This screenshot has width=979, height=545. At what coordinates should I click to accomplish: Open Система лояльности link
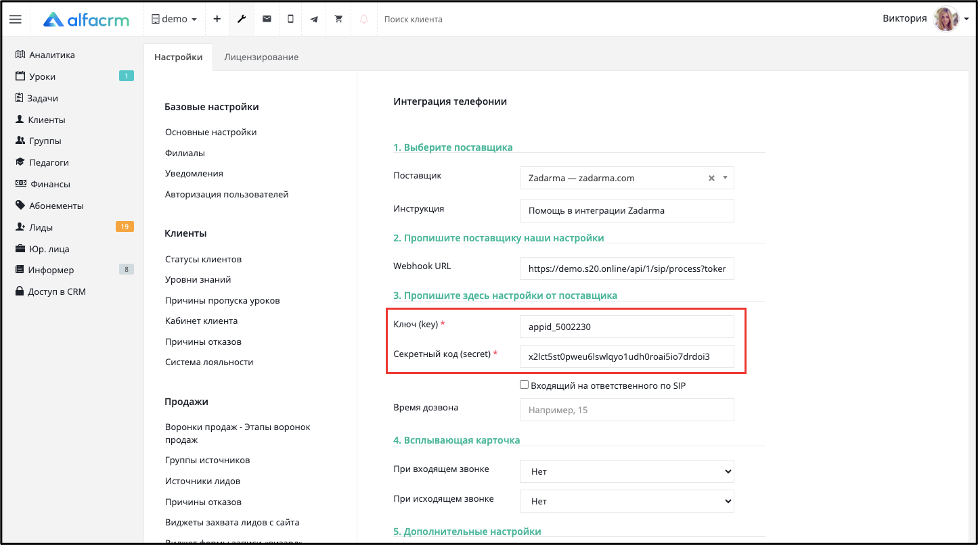click(209, 362)
